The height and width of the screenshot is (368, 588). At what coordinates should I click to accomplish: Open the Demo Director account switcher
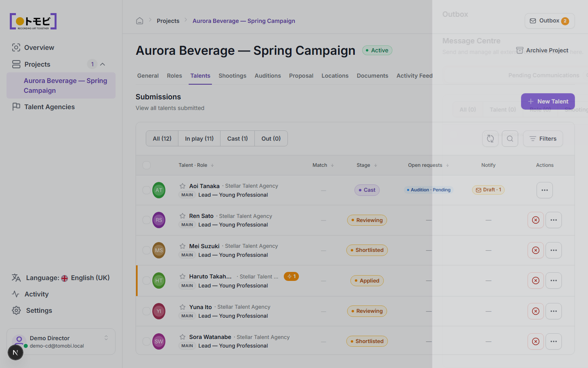pyautogui.click(x=61, y=342)
